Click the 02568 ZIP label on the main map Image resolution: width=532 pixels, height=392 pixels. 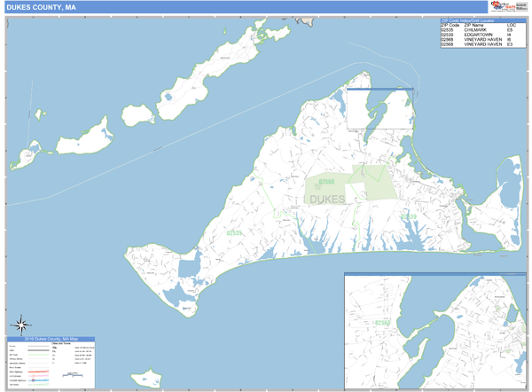pyautogui.click(x=327, y=182)
